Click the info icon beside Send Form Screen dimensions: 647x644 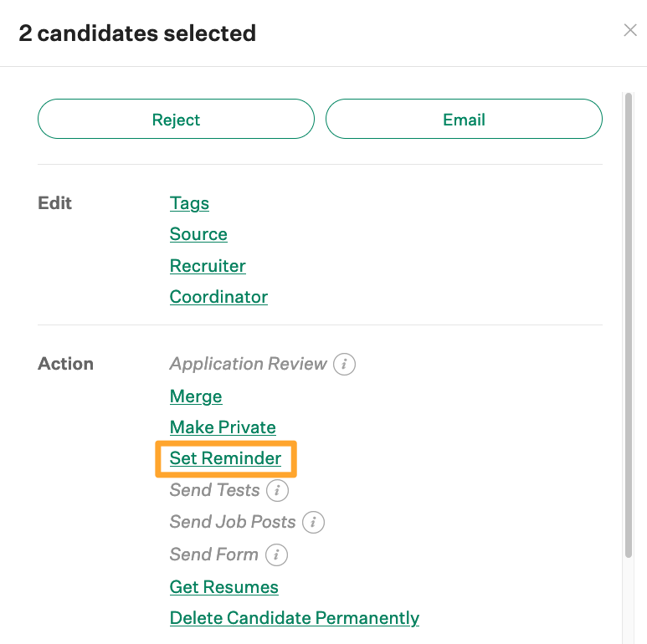[276, 555]
